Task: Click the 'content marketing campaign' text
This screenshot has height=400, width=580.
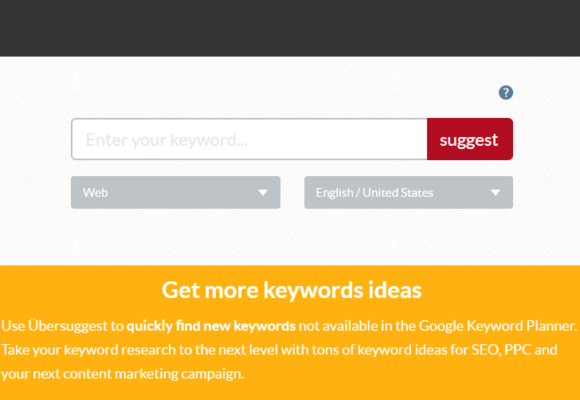Action: (x=154, y=374)
